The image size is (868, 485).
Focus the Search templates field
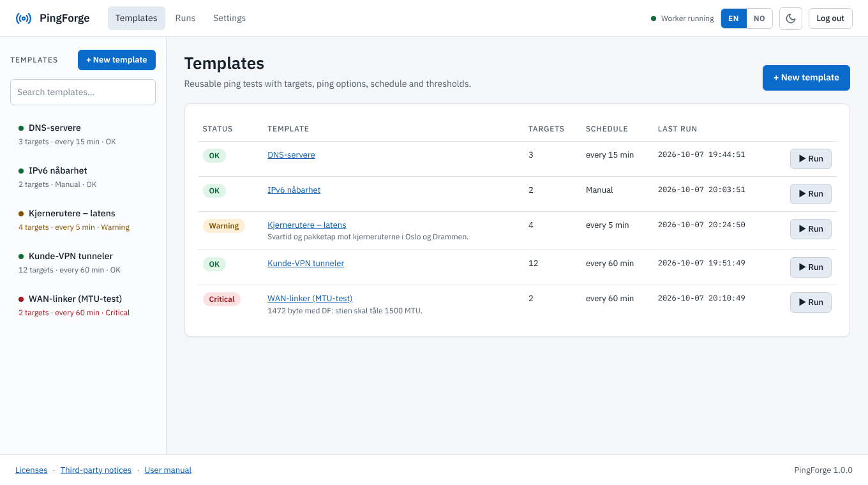[83, 92]
